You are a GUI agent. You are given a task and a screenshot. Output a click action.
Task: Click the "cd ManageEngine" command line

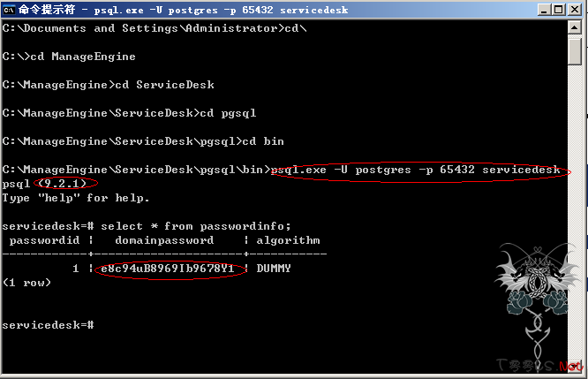point(69,57)
